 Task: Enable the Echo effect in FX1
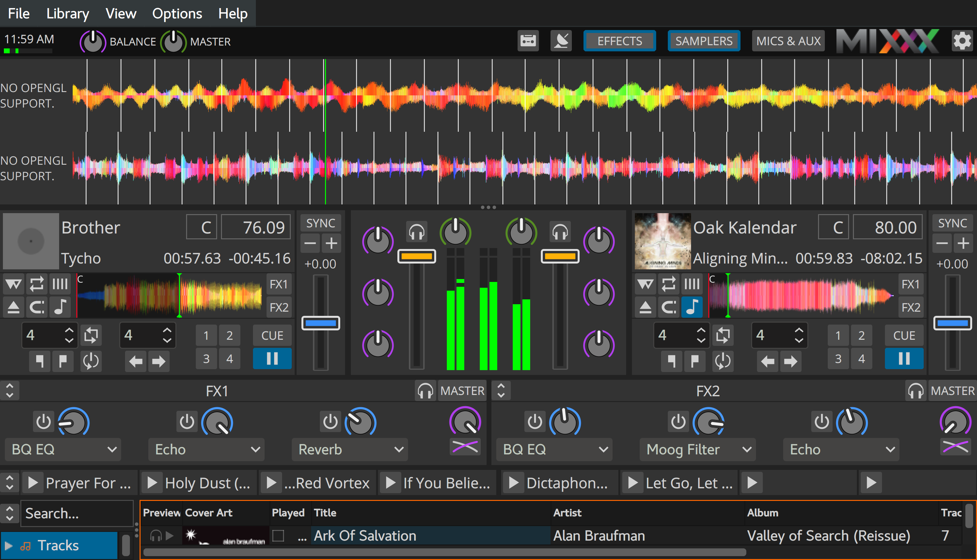[x=187, y=421]
